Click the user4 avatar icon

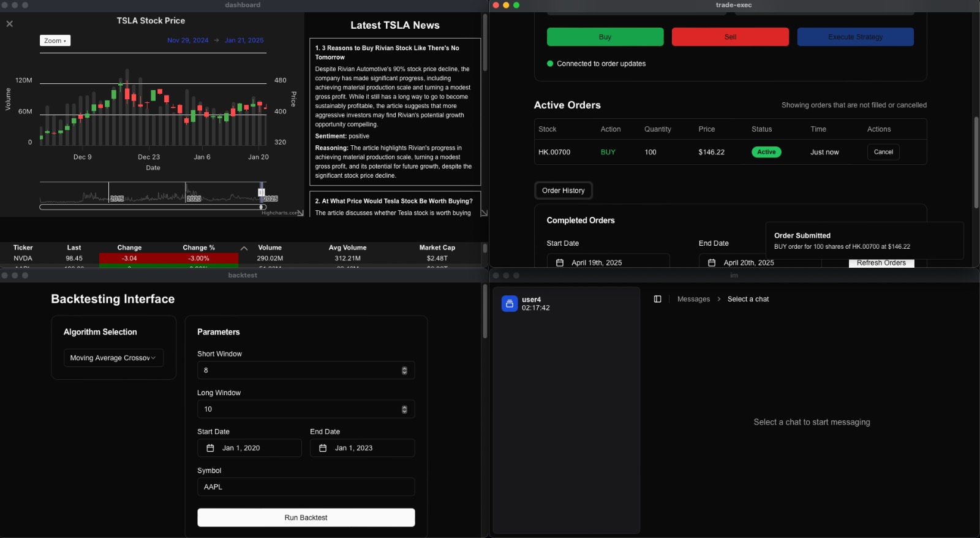[x=510, y=304]
